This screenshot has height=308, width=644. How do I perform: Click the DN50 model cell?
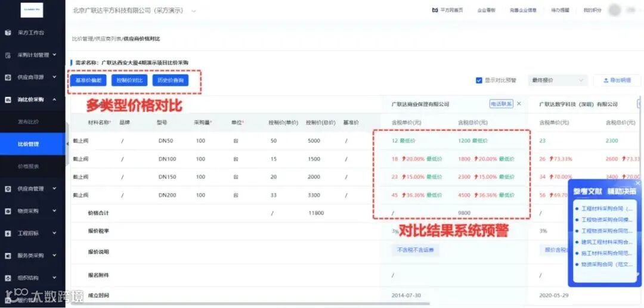pos(166,141)
